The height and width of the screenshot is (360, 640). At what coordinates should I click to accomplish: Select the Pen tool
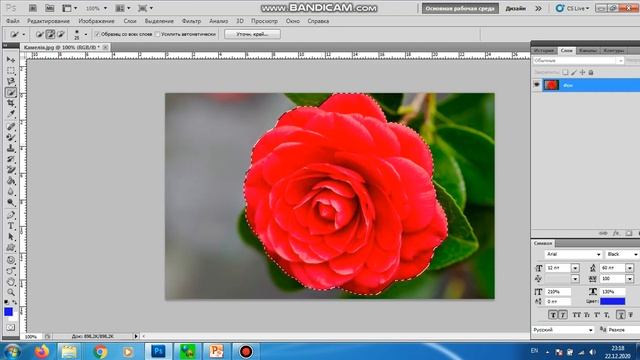pyautogui.click(x=11, y=215)
